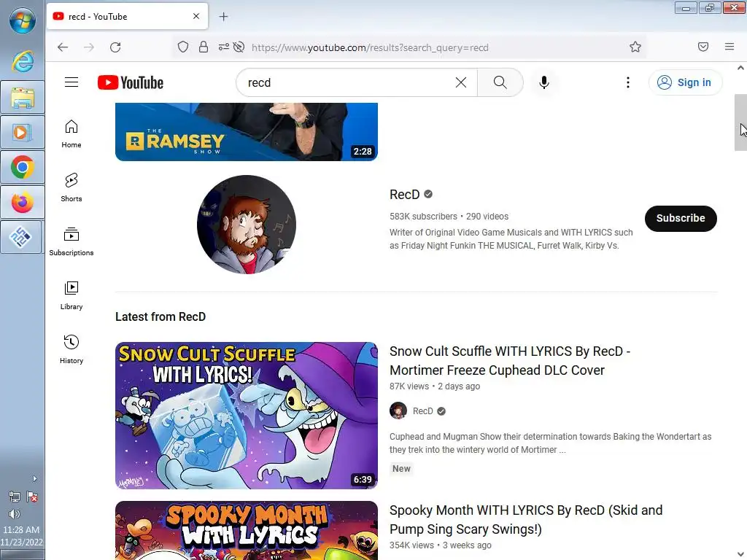
Task: Save page to Pocket
Action: (x=703, y=47)
